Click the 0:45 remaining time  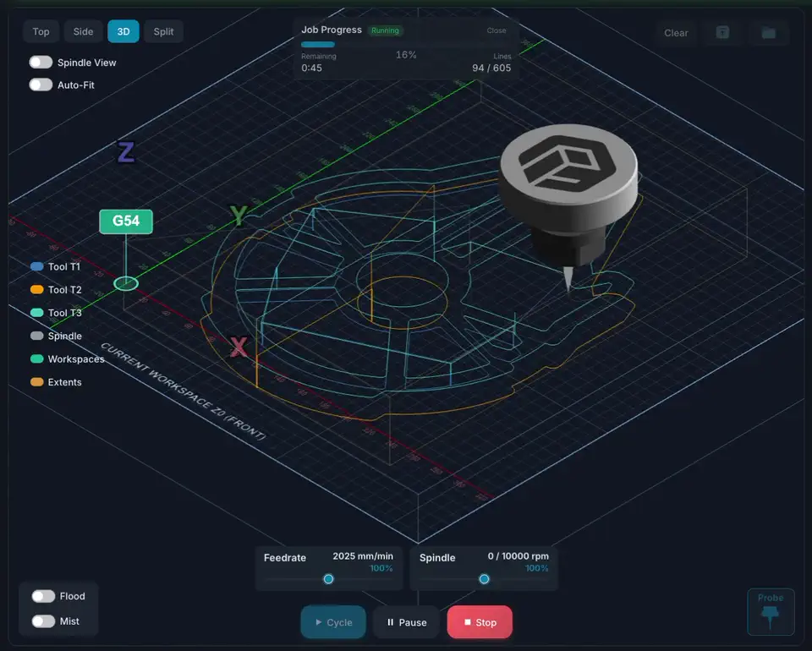312,68
